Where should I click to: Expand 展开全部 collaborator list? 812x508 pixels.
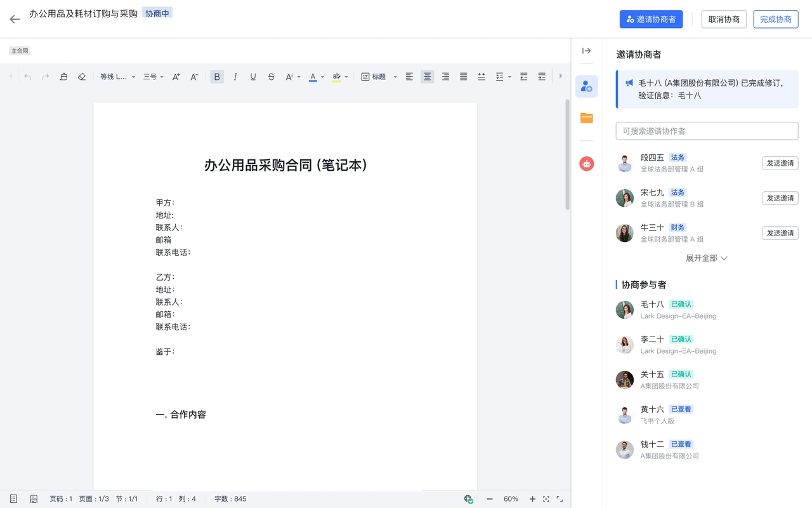coord(706,258)
